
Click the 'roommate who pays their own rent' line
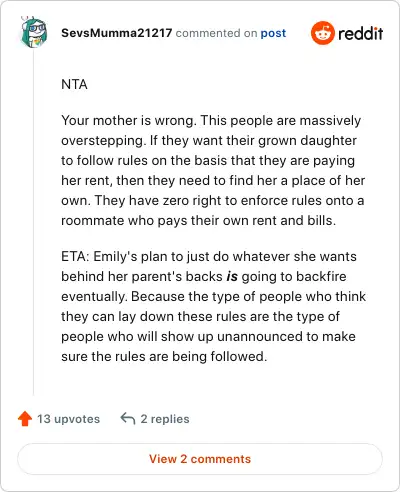point(198,220)
